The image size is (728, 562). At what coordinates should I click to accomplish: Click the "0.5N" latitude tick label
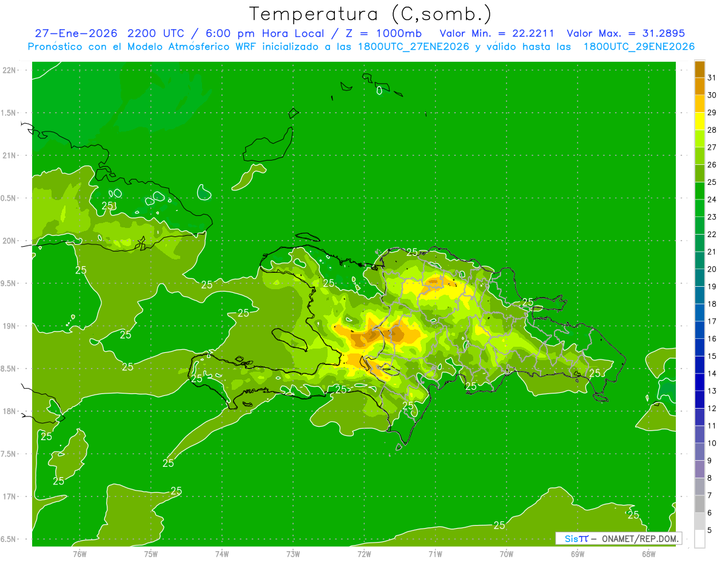(9, 198)
